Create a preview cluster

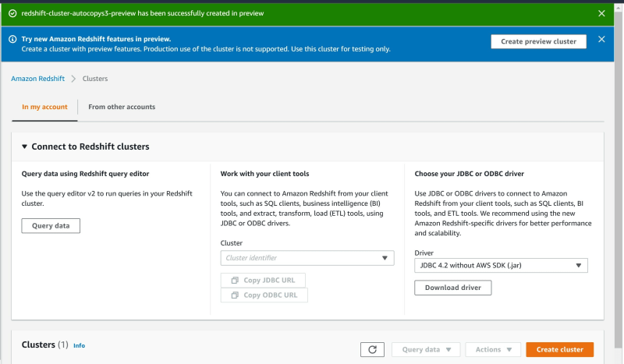538,41
